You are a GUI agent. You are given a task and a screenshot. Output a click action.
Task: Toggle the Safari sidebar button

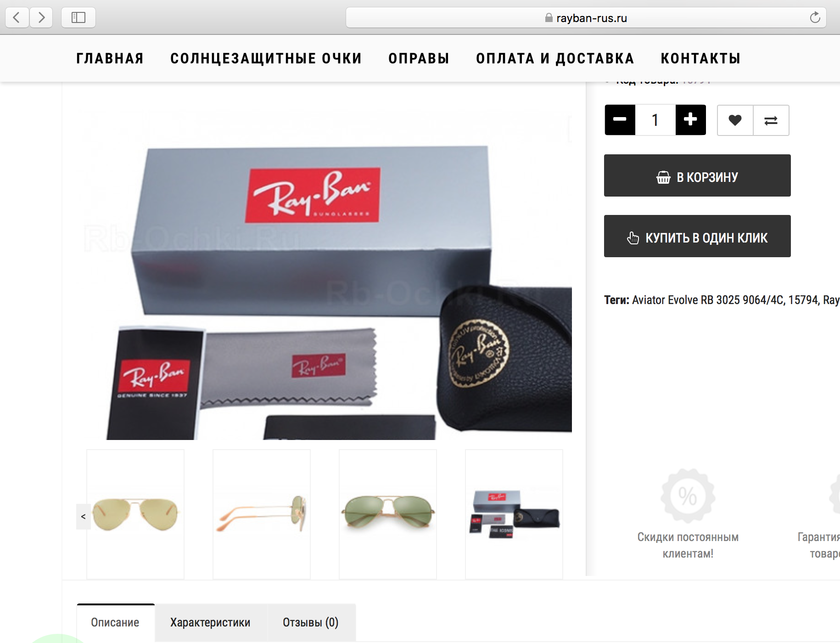tap(78, 17)
